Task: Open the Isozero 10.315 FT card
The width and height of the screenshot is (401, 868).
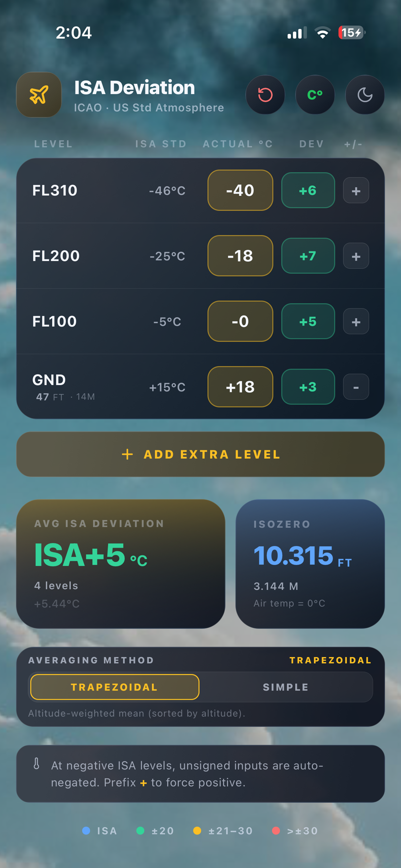Action: (x=310, y=564)
